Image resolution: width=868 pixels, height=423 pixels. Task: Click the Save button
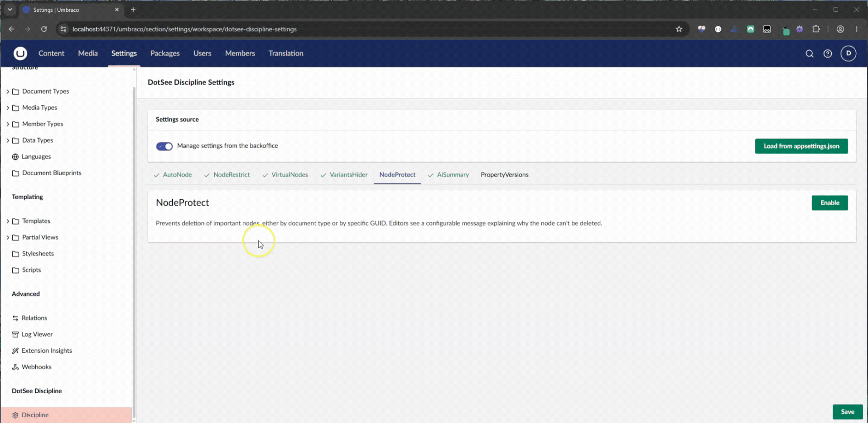pos(847,412)
